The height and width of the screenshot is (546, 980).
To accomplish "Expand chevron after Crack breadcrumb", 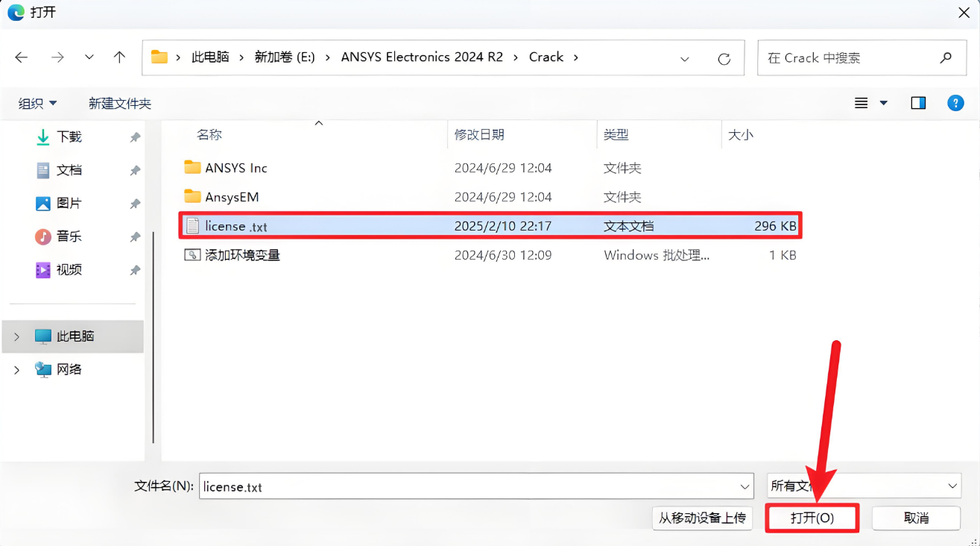I will tap(575, 57).
